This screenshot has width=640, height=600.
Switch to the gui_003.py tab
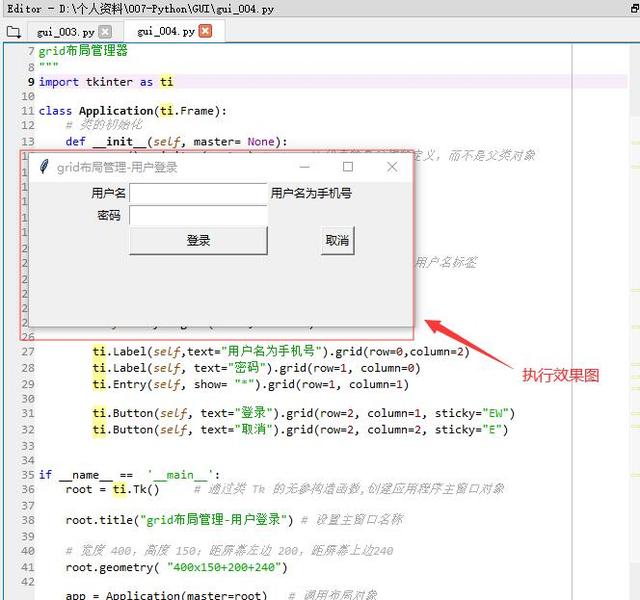pyautogui.click(x=66, y=32)
